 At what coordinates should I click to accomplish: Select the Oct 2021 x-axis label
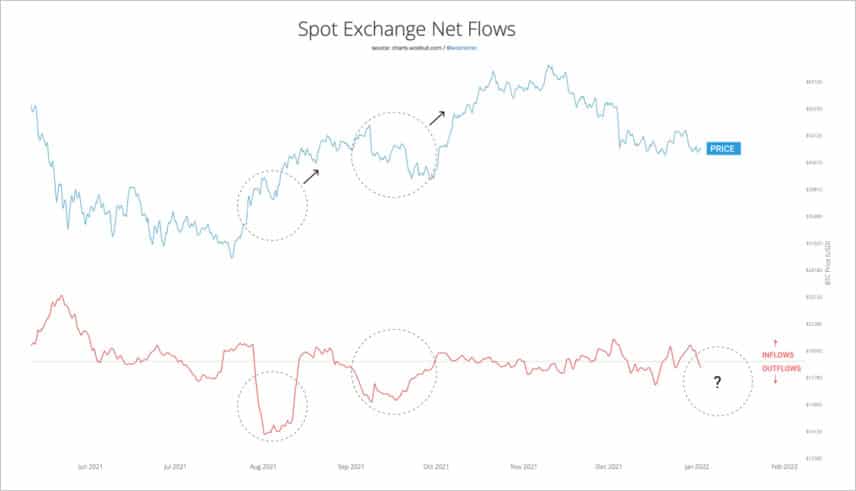(434, 466)
